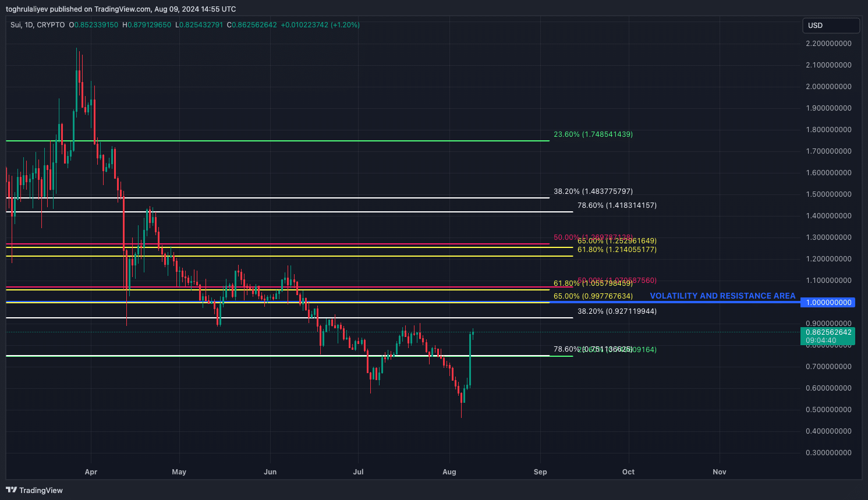Click the 0.500000000 price axis value
The image size is (868, 500).
828,410
